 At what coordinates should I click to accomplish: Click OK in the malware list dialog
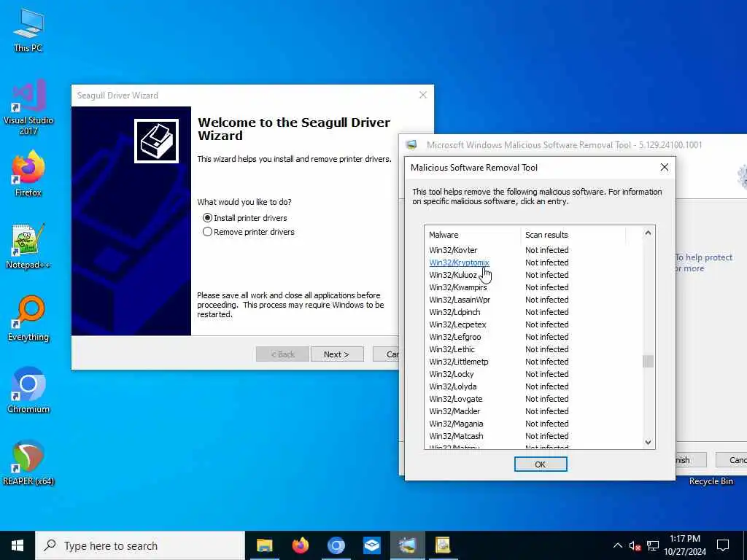click(541, 464)
